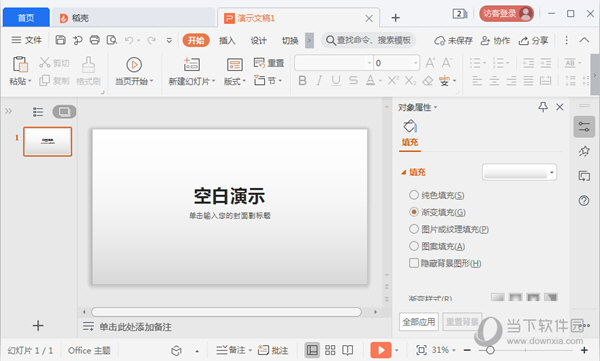
Task: Pin the Object Properties panel
Action: click(543, 107)
